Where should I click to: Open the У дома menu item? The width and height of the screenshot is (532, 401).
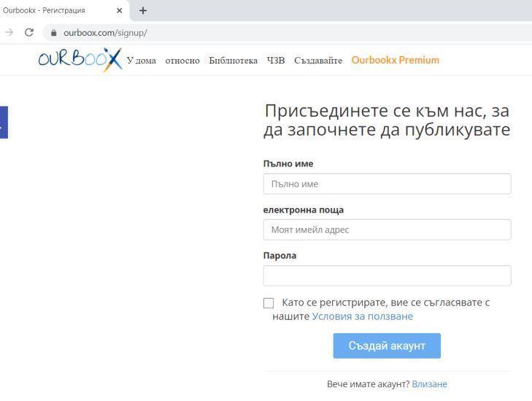pyautogui.click(x=142, y=61)
